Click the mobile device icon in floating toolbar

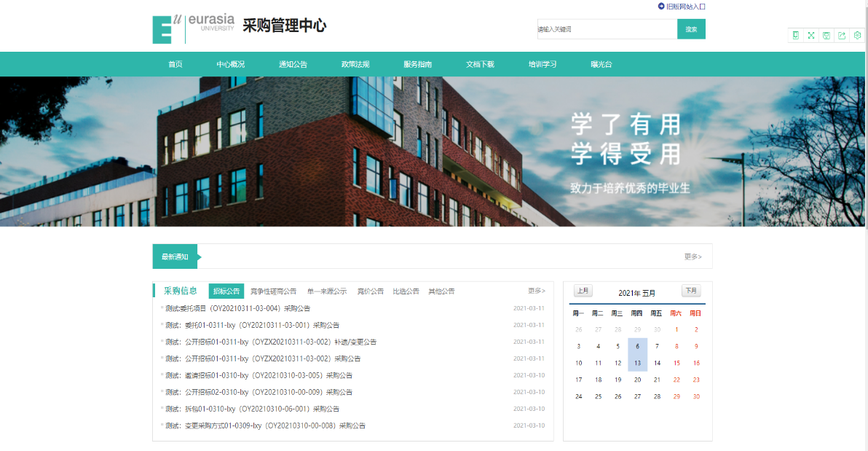pos(795,35)
